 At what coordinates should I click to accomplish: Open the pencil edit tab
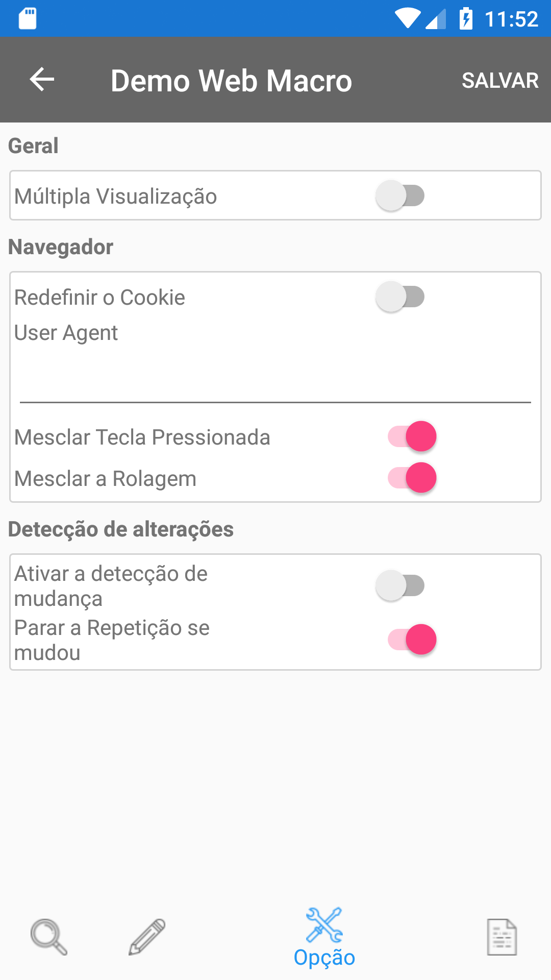(147, 937)
